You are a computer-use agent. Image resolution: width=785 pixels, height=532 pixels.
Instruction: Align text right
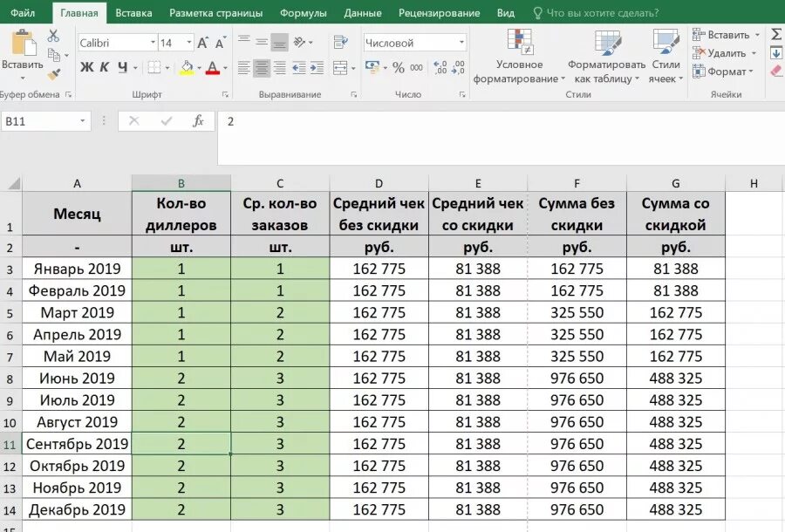(x=279, y=67)
